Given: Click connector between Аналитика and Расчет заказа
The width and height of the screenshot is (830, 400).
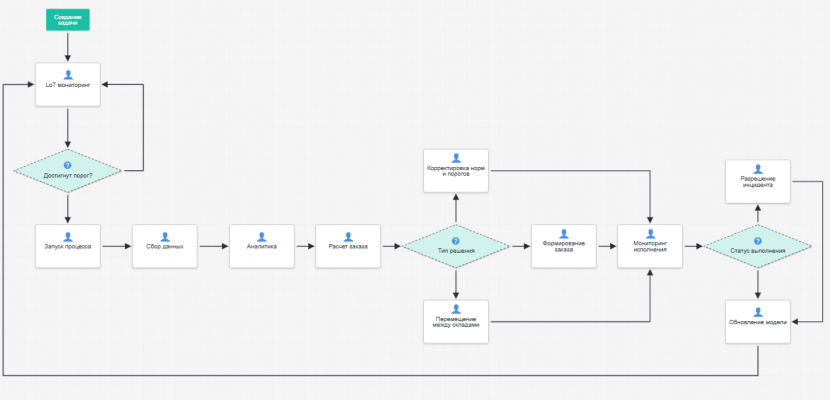Looking at the screenshot, I should 304,245.
